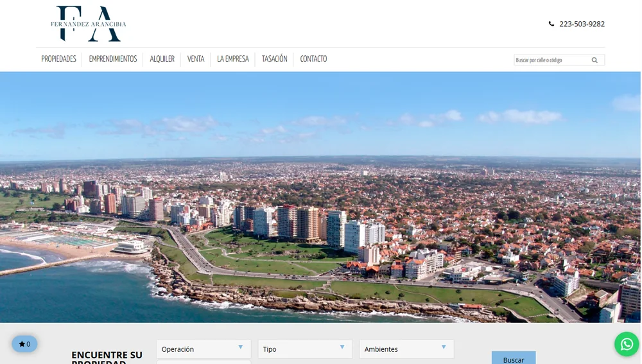Screen dimensions: 642x364
Task: Go to the Emprendimientos menu item
Action: 113,59
